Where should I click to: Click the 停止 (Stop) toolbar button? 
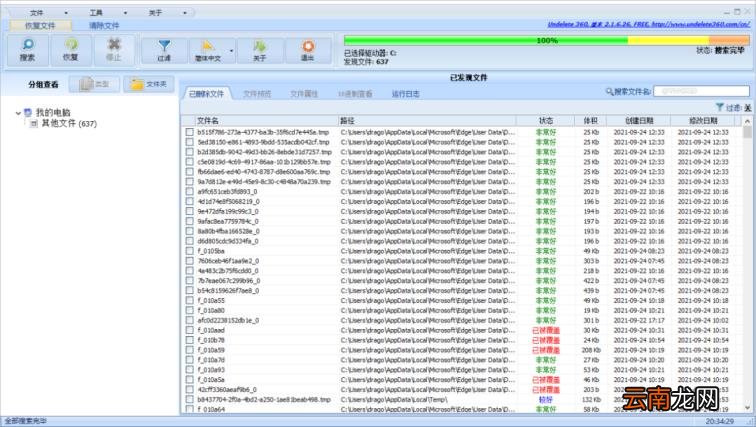coord(114,50)
